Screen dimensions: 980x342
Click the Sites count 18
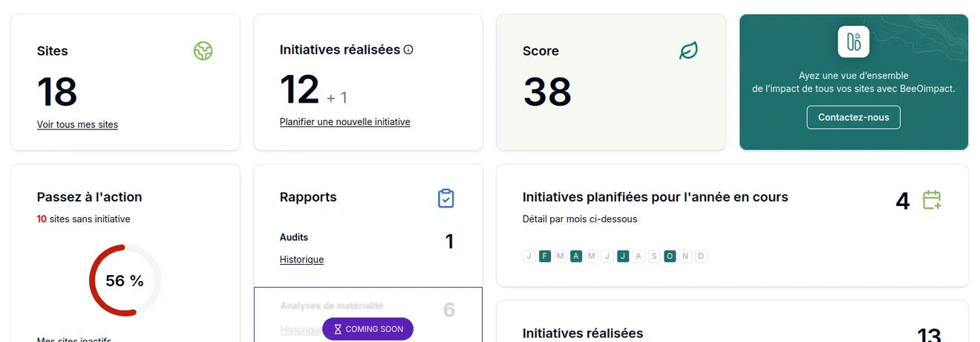click(57, 92)
